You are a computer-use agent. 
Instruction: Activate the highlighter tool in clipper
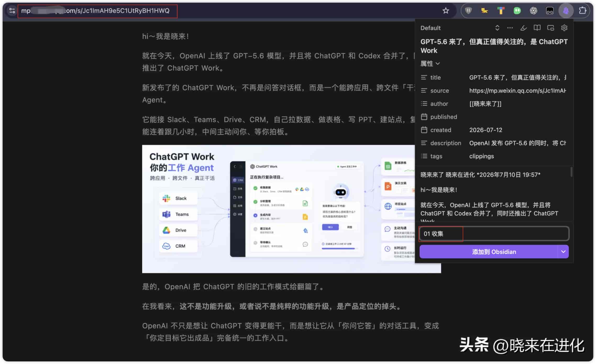pos(523,28)
